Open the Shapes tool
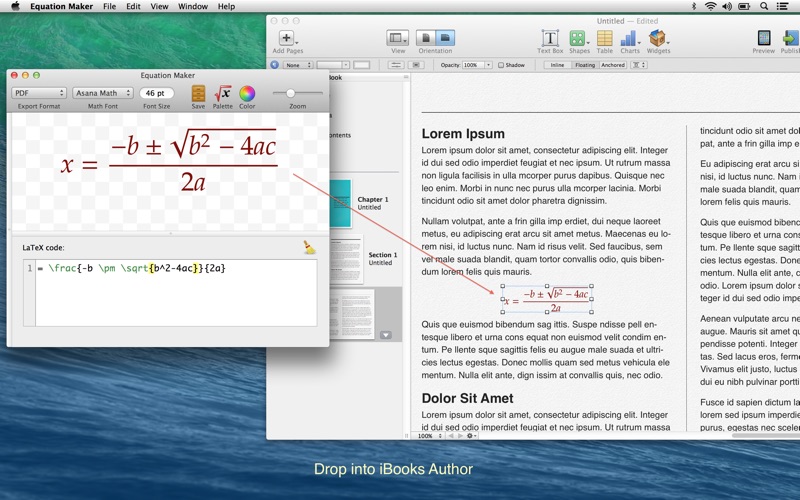The width and height of the screenshot is (800, 500). (x=578, y=38)
